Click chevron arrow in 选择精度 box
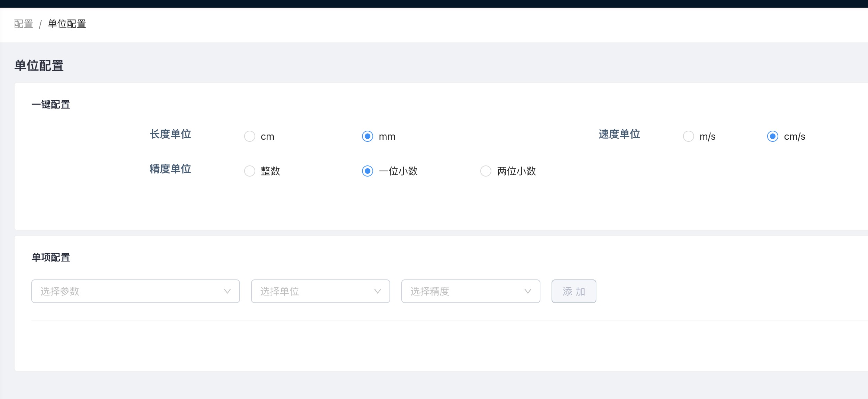868x399 pixels. [x=528, y=291]
